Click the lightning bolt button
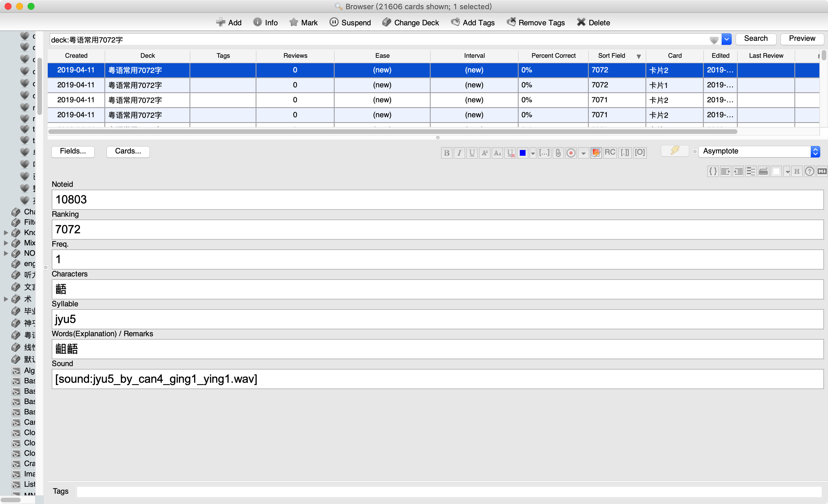Screen dimensions: 828x504 [x=675, y=151]
